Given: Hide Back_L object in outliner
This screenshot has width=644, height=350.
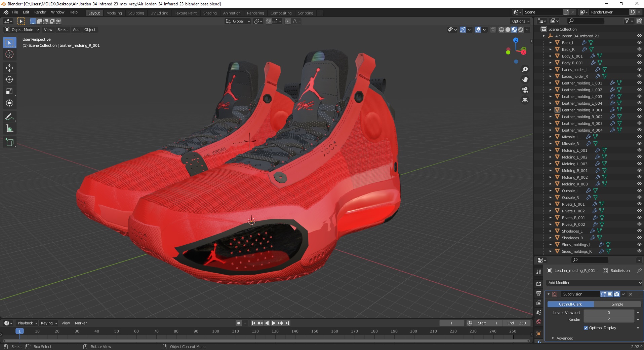Looking at the screenshot, I should (x=639, y=42).
